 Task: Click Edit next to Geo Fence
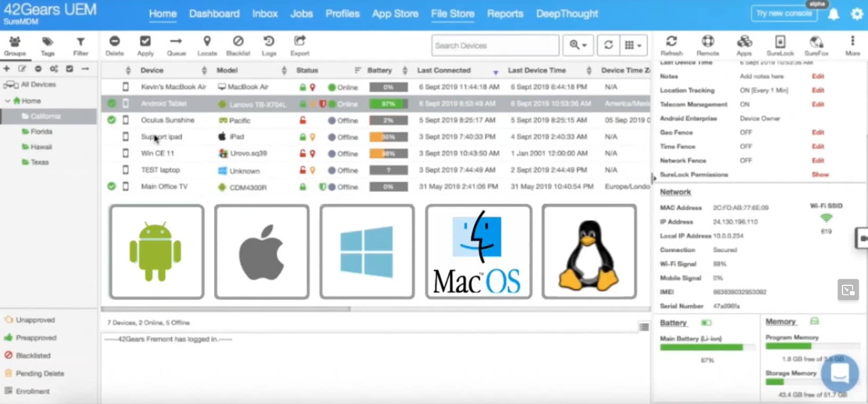818,133
